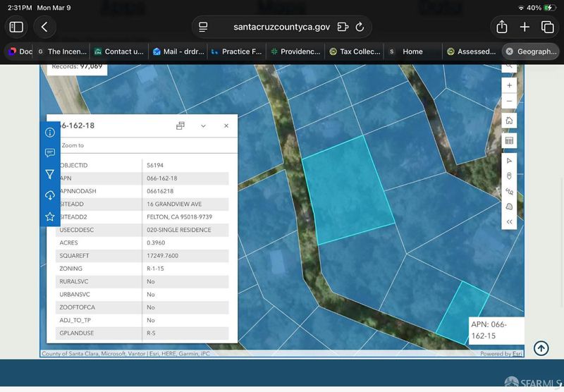Click the cloud download export icon
564x392 pixels.
tap(50, 195)
